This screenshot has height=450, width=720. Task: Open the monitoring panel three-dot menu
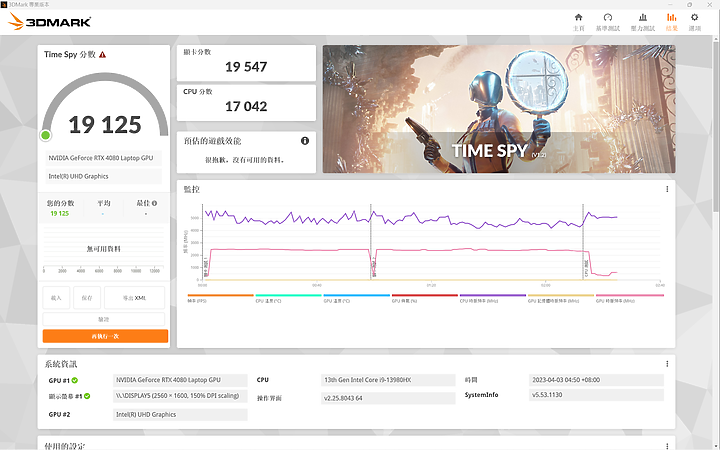tap(667, 189)
